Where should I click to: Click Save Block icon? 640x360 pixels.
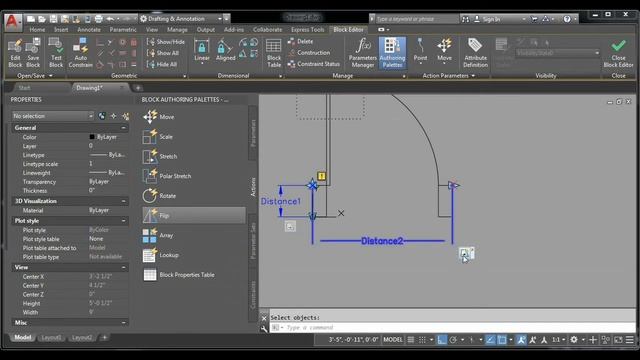[33, 53]
